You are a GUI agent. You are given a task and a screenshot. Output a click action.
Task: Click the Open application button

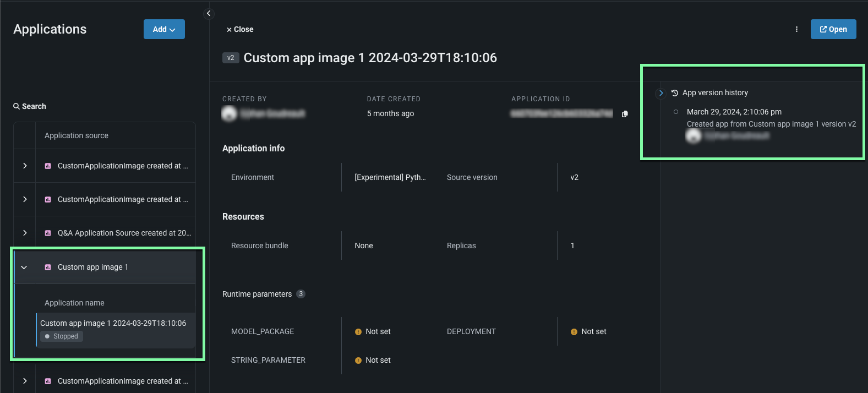(833, 29)
